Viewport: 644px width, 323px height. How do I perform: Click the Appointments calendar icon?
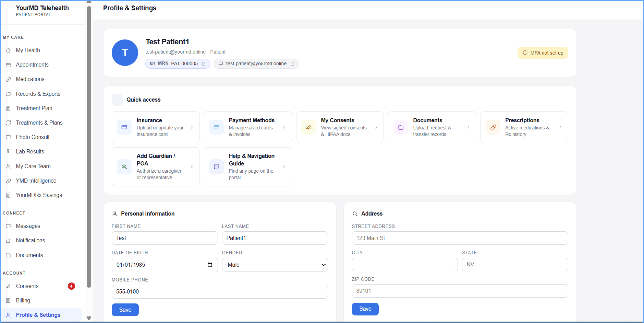(x=8, y=65)
